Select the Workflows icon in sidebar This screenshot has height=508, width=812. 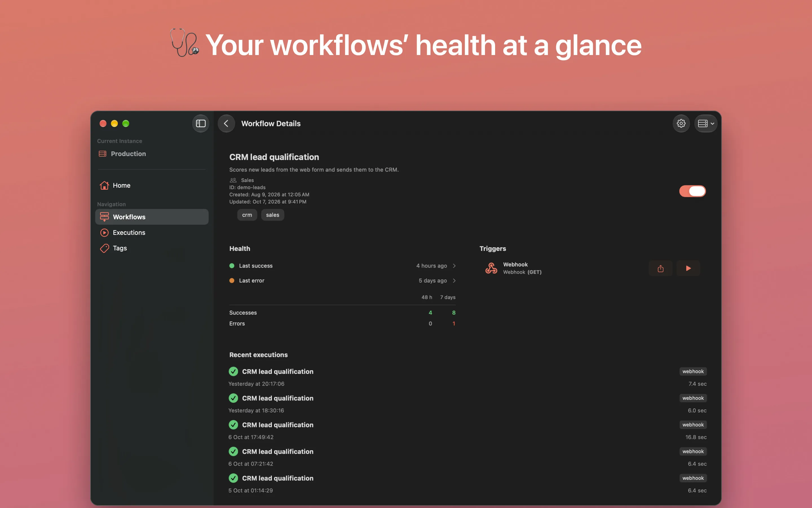pos(104,217)
